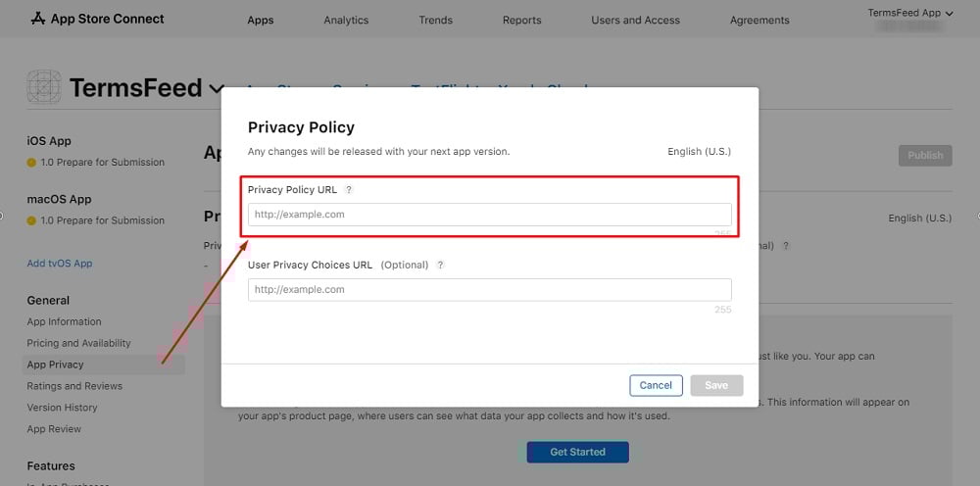The height and width of the screenshot is (486, 980).
Task: Save the Privacy Policy settings
Action: point(717,385)
